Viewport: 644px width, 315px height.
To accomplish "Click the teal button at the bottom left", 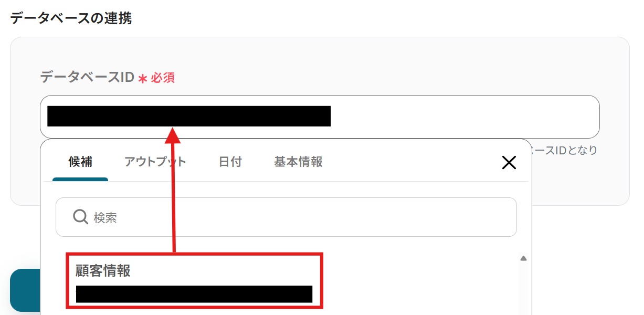I will pyautogui.click(x=25, y=290).
